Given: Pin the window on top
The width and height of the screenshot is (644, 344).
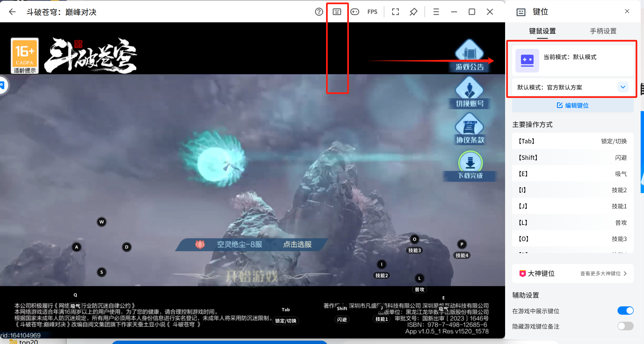Looking at the screenshot, I should 413,12.
